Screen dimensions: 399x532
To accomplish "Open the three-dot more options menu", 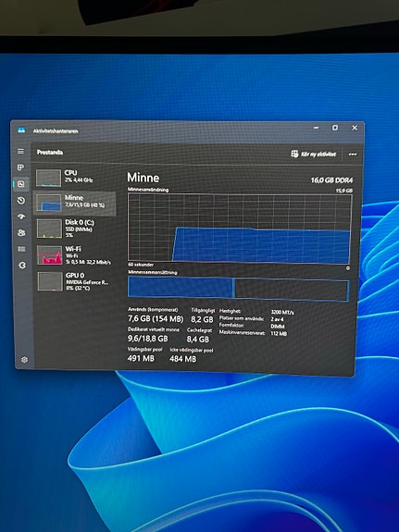I will pos(353,155).
